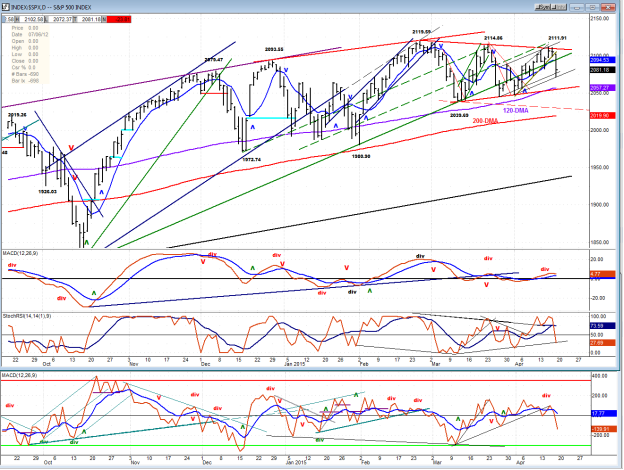Toggle the Sym link button
Screen dimensions: 624x470
click(544, 7)
